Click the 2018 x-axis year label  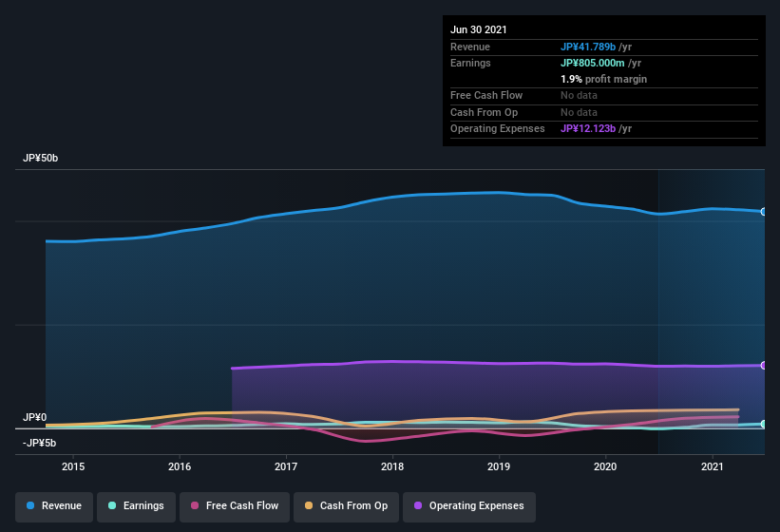392,466
